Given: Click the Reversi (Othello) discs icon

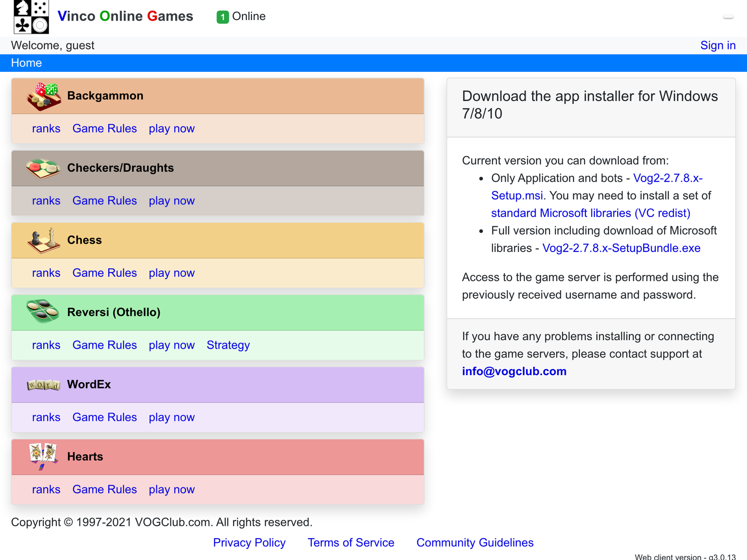Looking at the screenshot, I should click(x=43, y=311).
